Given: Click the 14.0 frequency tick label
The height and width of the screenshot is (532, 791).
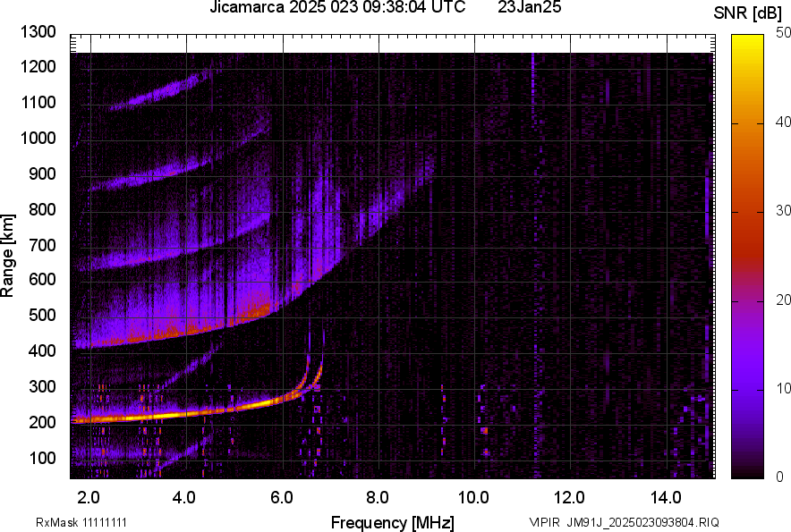Looking at the screenshot, I should click(x=666, y=496).
